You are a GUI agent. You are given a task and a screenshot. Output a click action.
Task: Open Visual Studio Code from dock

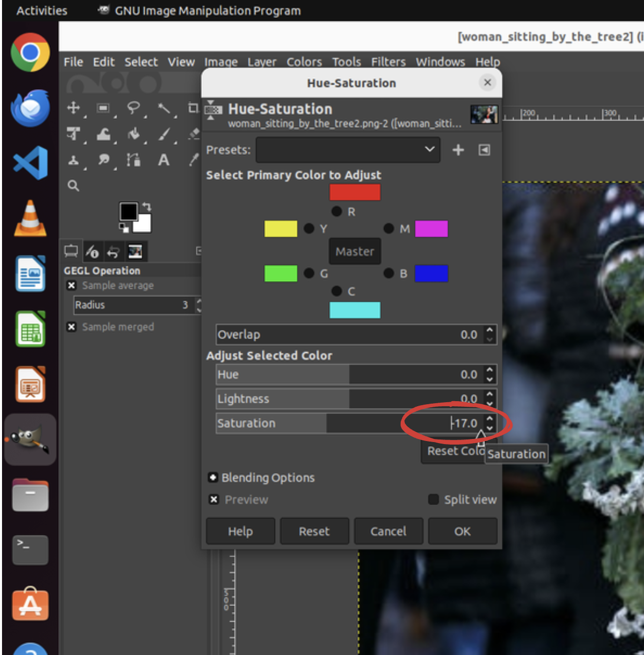coord(30,163)
